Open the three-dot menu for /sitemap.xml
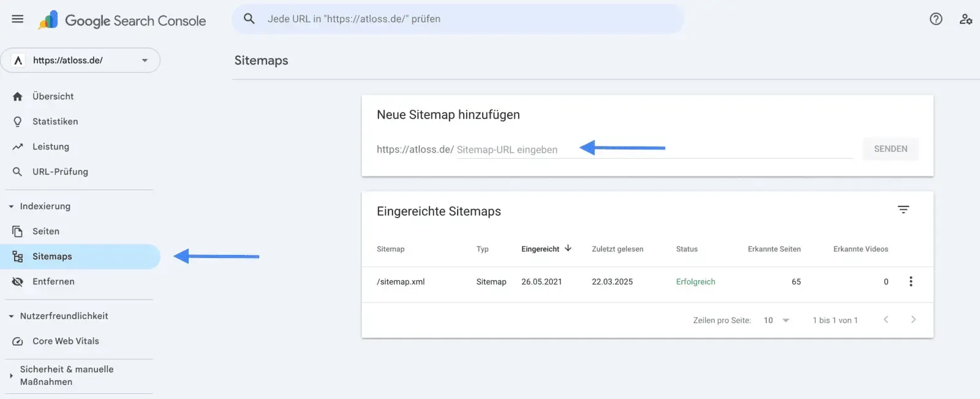Image resolution: width=980 pixels, height=399 pixels. pos(911,281)
